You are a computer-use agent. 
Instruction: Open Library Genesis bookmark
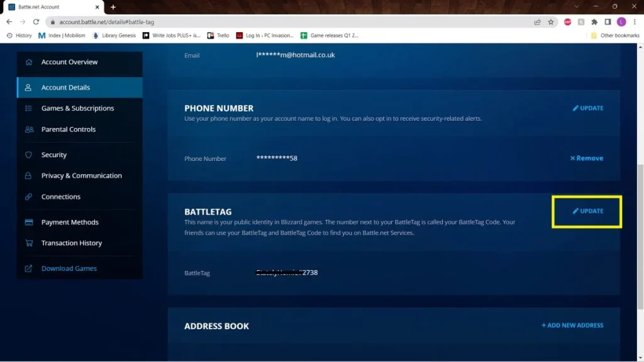114,36
